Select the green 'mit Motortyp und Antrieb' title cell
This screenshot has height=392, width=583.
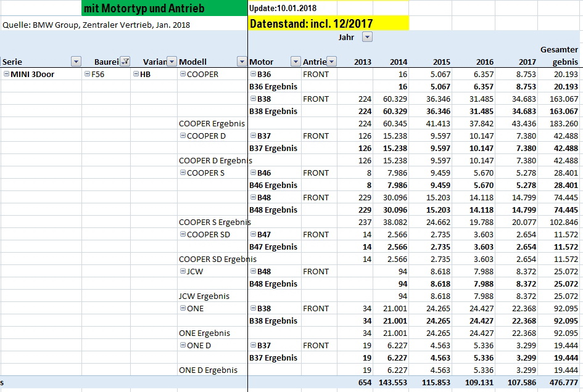click(164, 8)
